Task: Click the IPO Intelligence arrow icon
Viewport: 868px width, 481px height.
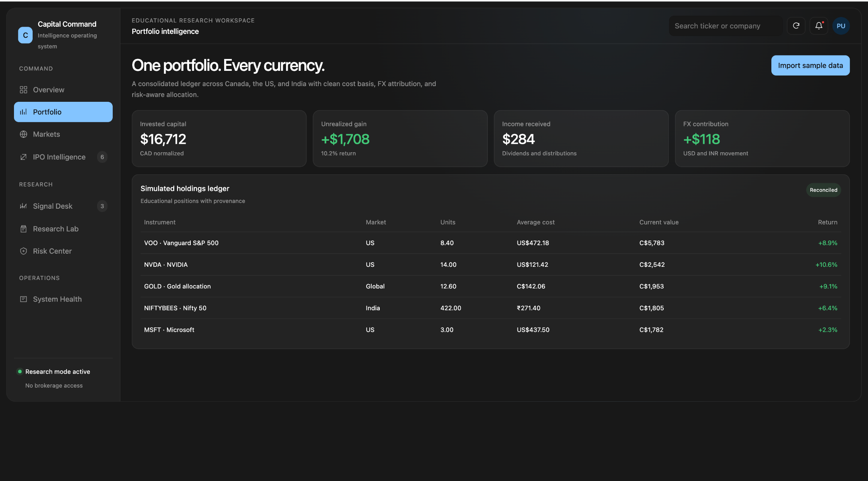Action: [x=23, y=157]
